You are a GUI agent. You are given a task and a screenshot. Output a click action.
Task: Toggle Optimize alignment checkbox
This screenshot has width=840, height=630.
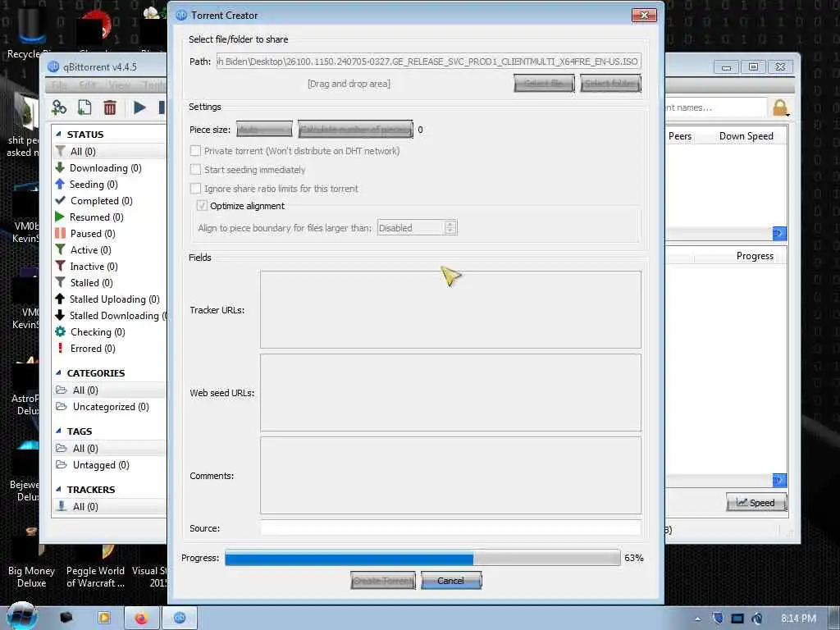pos(202,206)
